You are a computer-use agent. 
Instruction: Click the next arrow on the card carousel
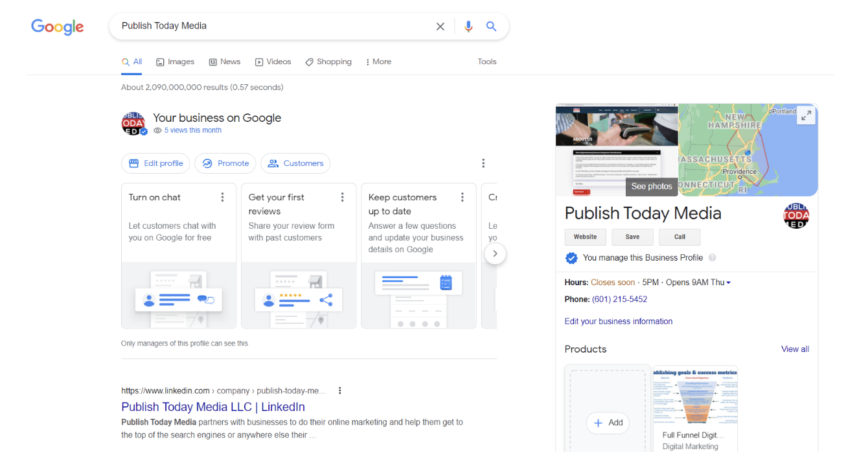(x=495, y=253)
